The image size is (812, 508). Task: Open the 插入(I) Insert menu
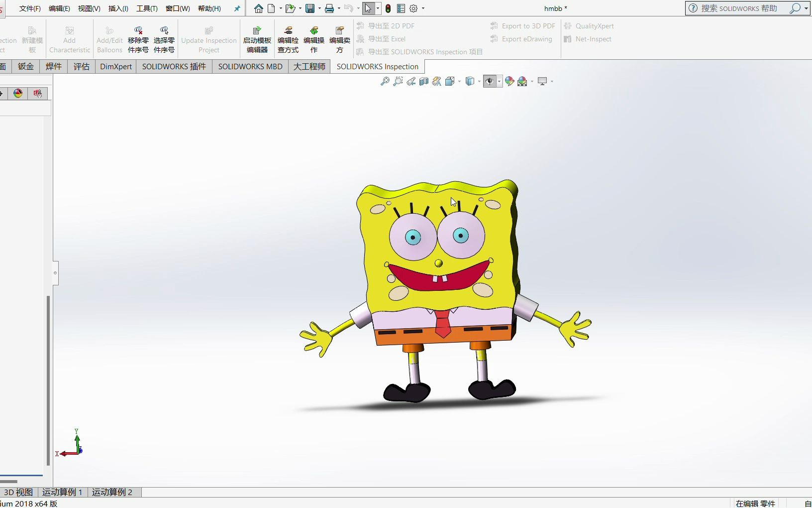tap(118, 8)
